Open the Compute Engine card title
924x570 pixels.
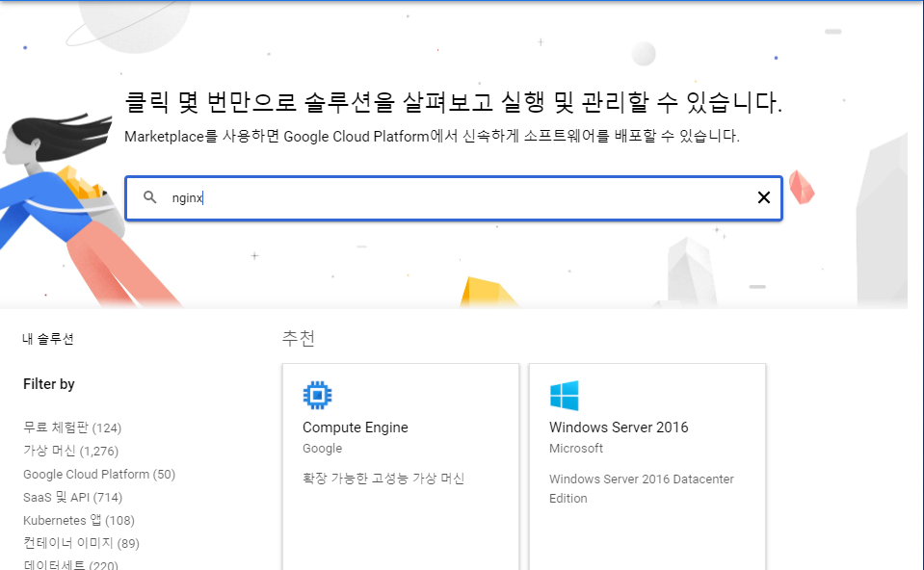coord(356,427)
